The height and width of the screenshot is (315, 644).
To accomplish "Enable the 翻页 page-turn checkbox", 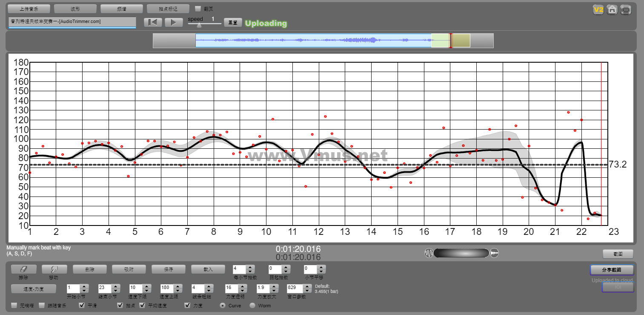I will tap(198, 9).
